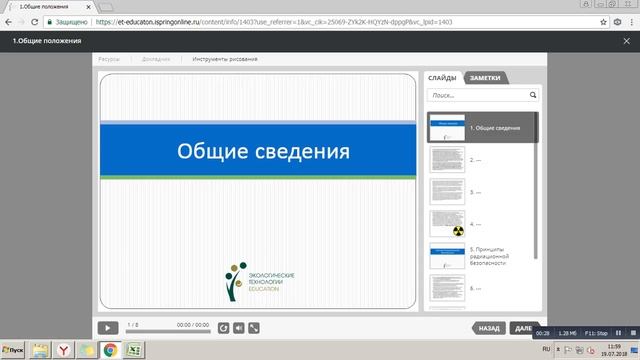Viewport: 640px width, 360px height.
Task: Open a new browser tab
Action: [x=106, y=7]
